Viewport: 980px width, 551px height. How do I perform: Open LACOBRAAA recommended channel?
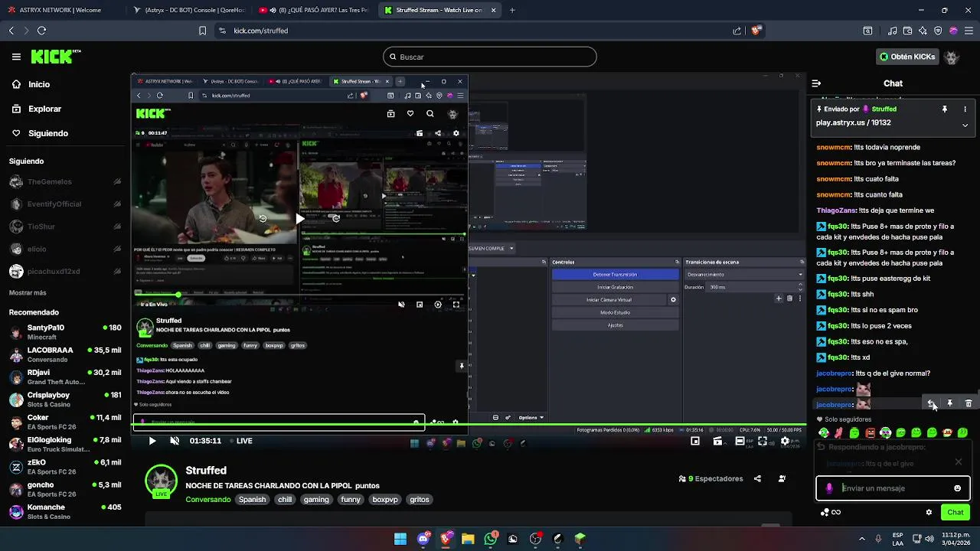point(65,354)
